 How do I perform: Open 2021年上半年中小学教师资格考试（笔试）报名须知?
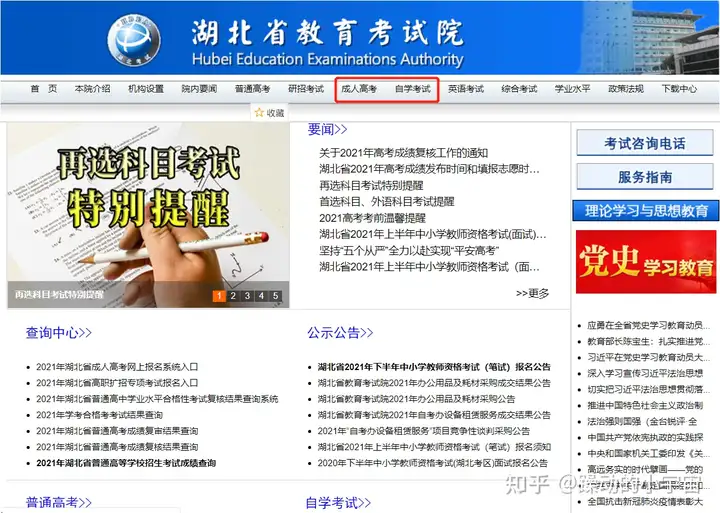coord(434,447)
